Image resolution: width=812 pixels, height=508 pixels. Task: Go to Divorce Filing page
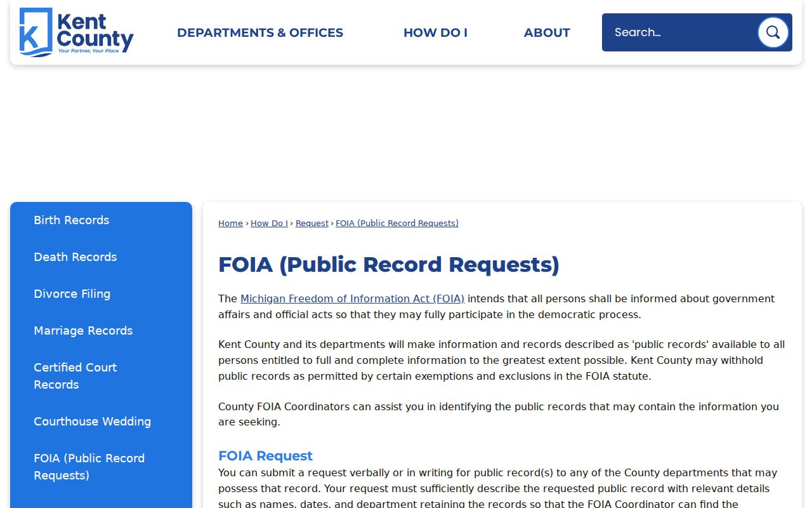[72, 294]
